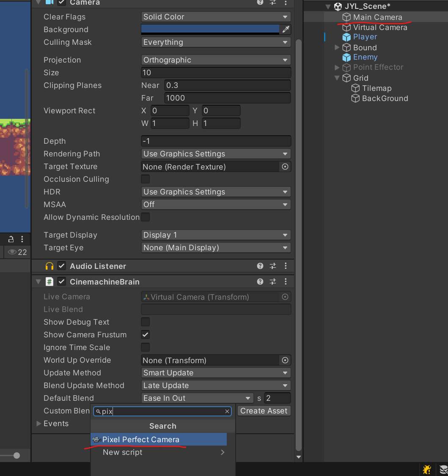
Task: Adjust the scene zoom slider handle
Action: pyautogui.click(x=16, y=455)
